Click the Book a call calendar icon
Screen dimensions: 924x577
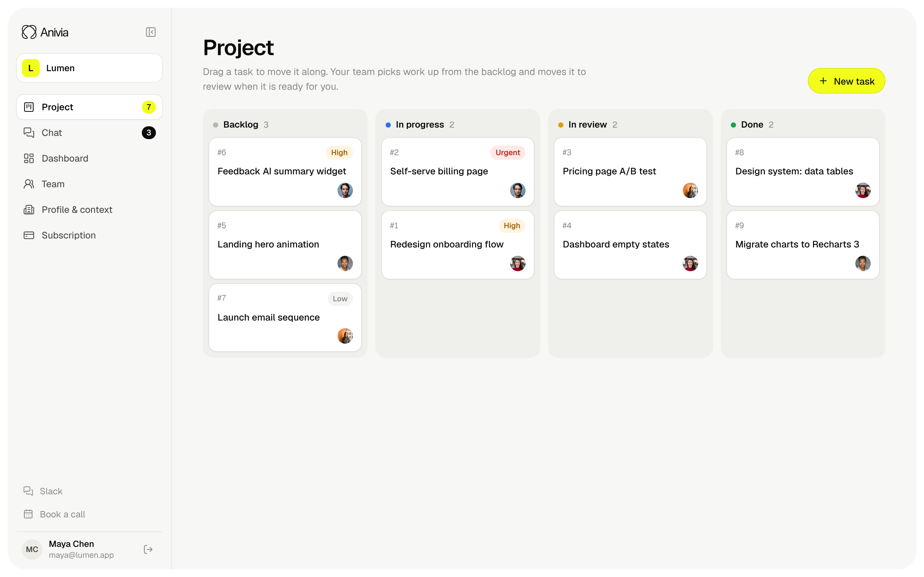[x=28, y=514]
